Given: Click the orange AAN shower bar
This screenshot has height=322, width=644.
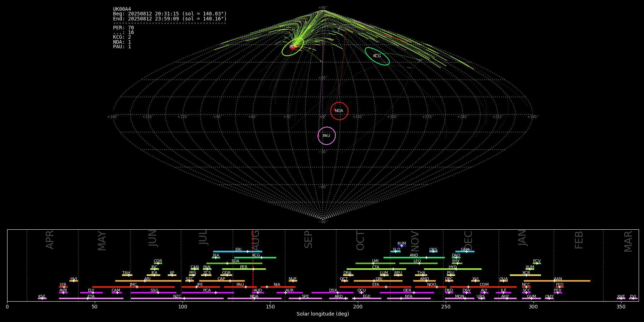Looking at the screenshot, I should pyautogui.click(x=557, y=281).
